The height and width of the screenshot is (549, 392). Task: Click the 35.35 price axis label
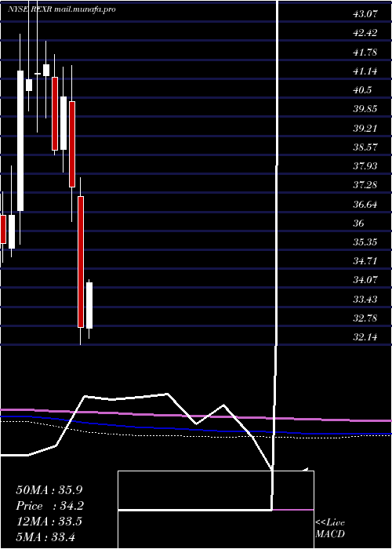click(365, 242)
